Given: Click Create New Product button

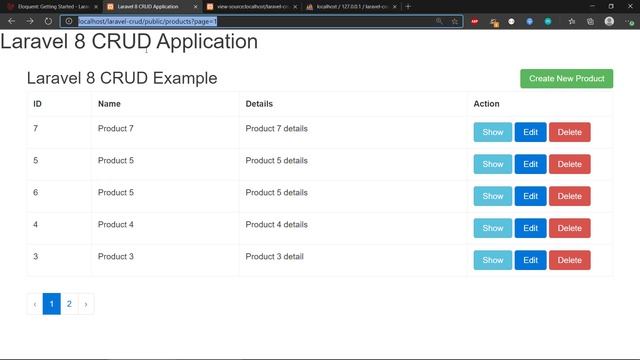Looking at the screenshot, I should [x=567, y=78].
